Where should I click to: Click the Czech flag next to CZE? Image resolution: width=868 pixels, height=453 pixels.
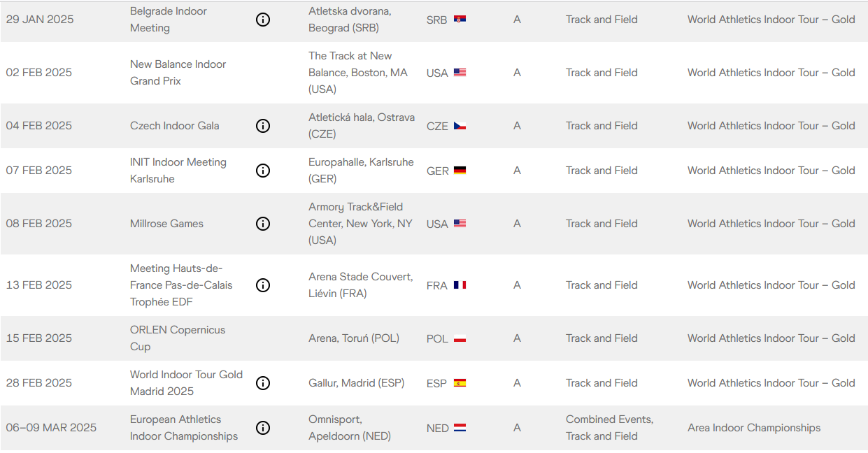[460, 126]
